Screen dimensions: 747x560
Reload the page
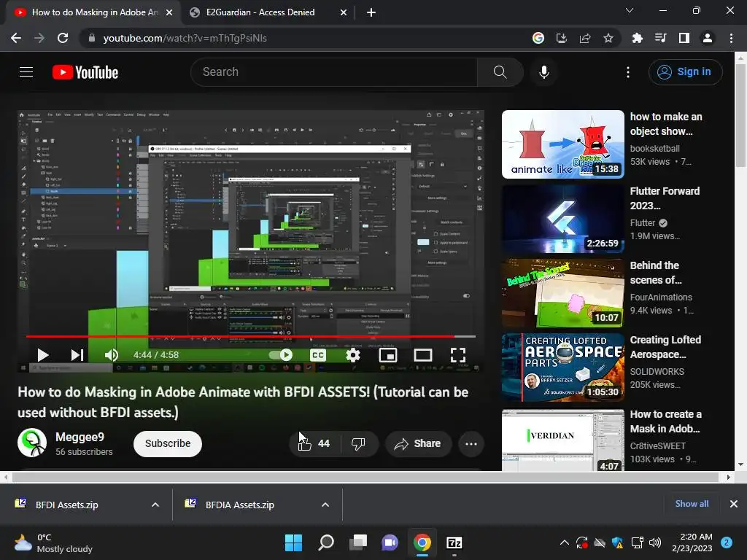pos(63,38)
